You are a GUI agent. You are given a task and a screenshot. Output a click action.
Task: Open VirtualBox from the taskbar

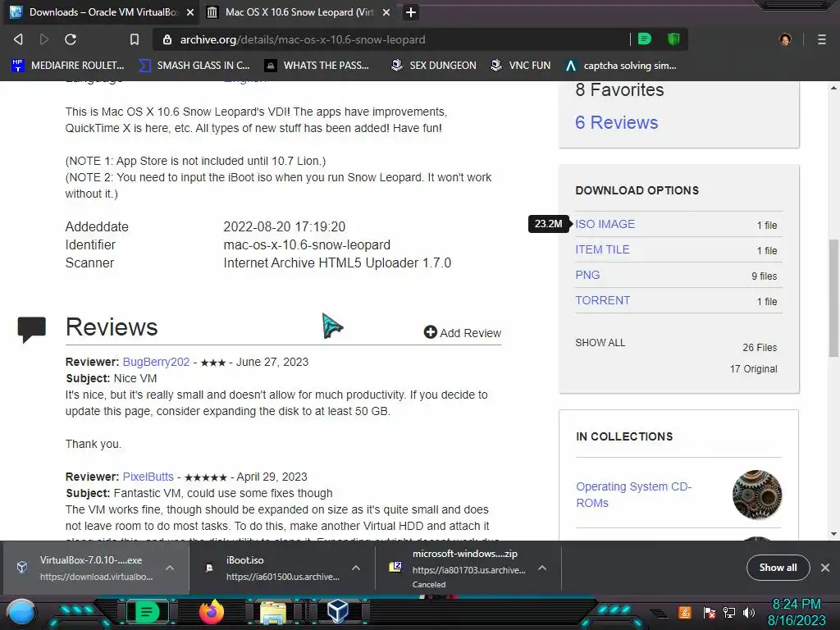click(337, 611)
